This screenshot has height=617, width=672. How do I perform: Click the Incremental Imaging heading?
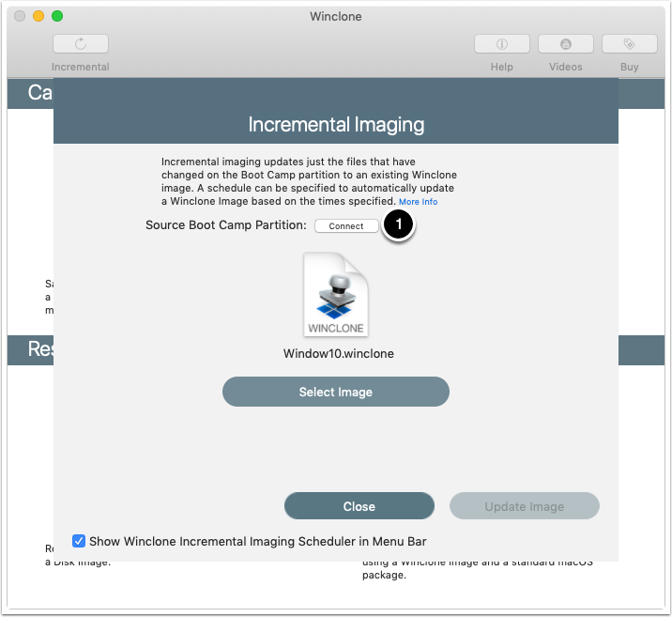[x=336, y=125]
